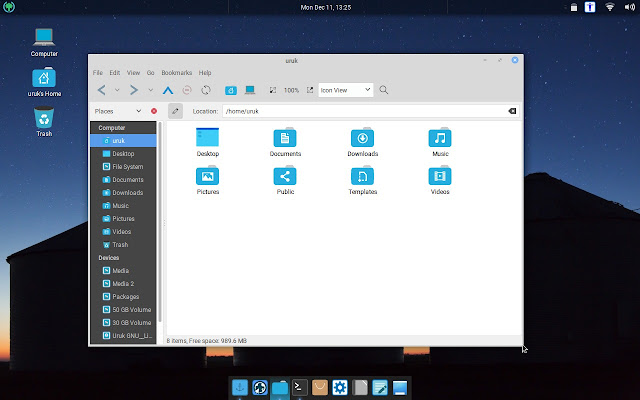Open the back history dropdown arrow
Viewport: 640px width, 400px height.
point(117,90)
